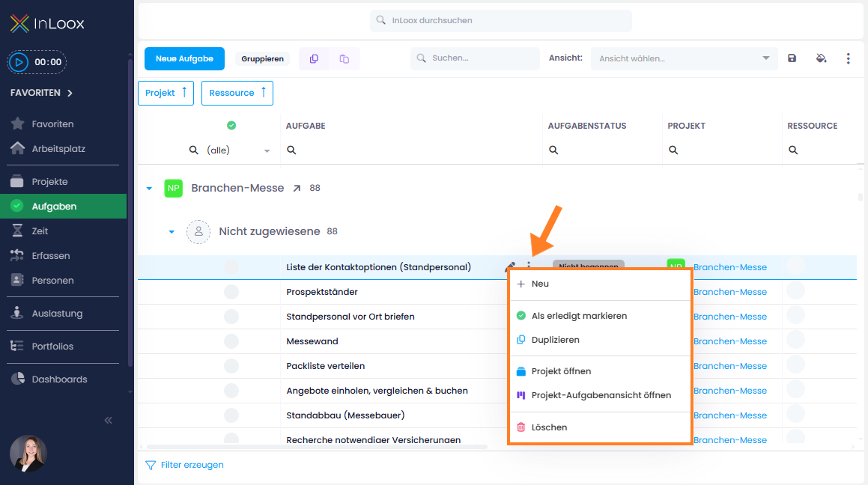Open Branchen-Messe link in Packliste verteilen row
Viewport: 868px width, 485px height.
[x=730, y=366]
